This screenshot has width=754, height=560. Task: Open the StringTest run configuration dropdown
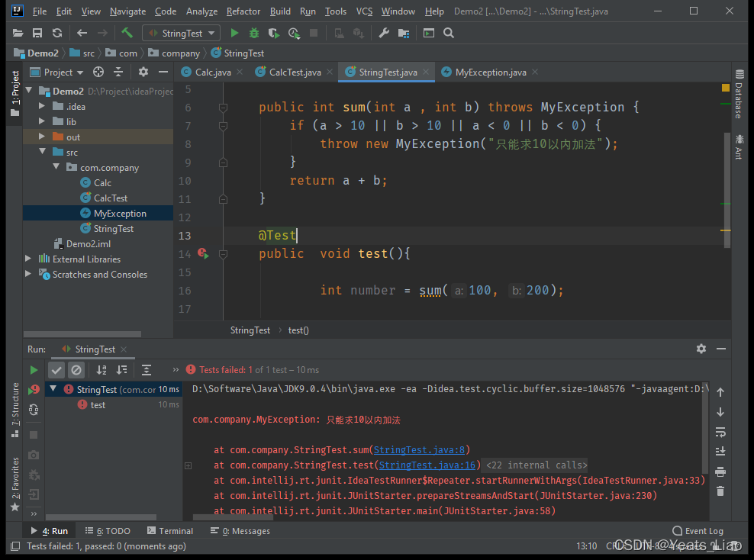coord(182,33)
